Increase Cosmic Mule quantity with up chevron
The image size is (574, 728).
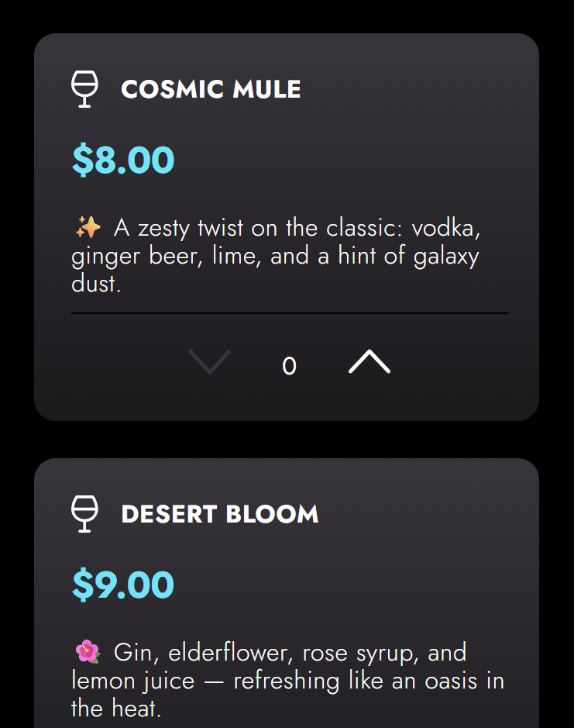pyautogui.click(x=369, y=363)
